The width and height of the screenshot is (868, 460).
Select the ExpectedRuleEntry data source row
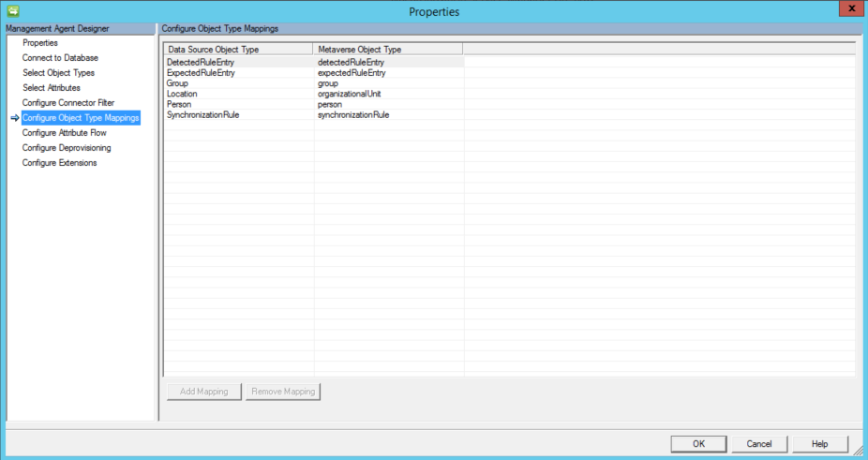201,72
